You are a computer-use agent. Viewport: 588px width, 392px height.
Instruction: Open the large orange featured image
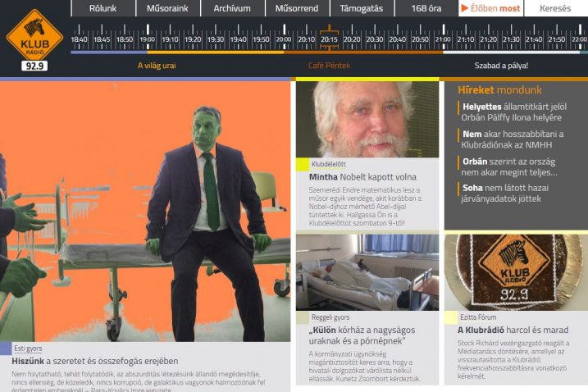pos(145,212)
